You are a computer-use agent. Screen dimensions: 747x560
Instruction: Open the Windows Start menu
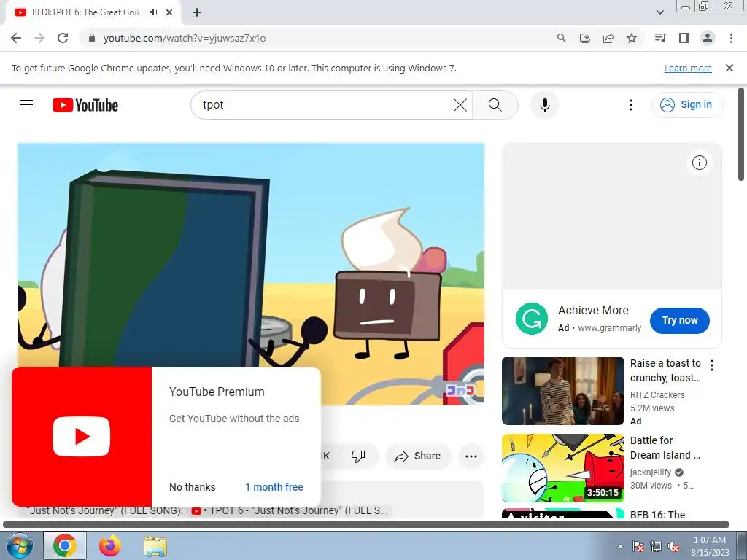click(x=19, y=546)
